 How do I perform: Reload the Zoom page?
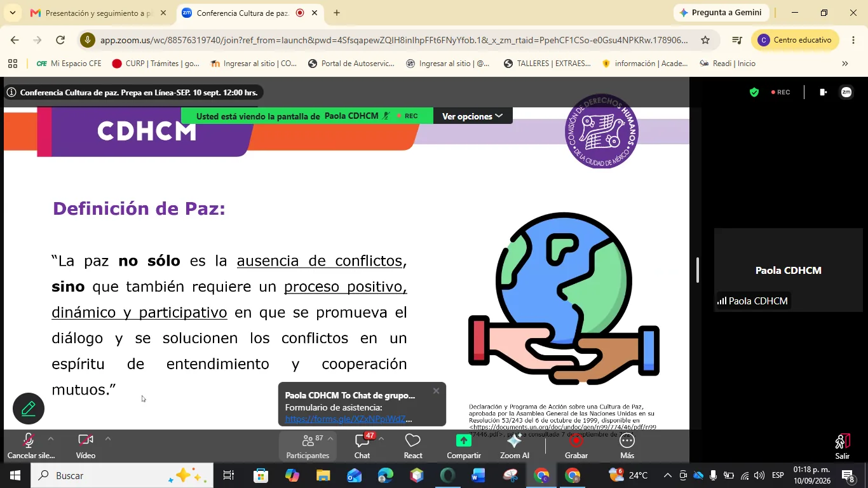pos(60,40)
